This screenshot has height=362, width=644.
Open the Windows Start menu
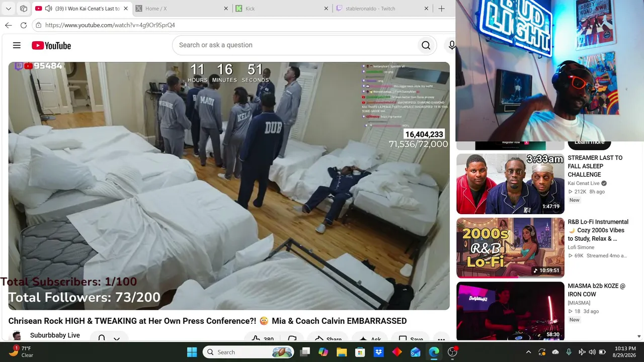tap(192, 352)
